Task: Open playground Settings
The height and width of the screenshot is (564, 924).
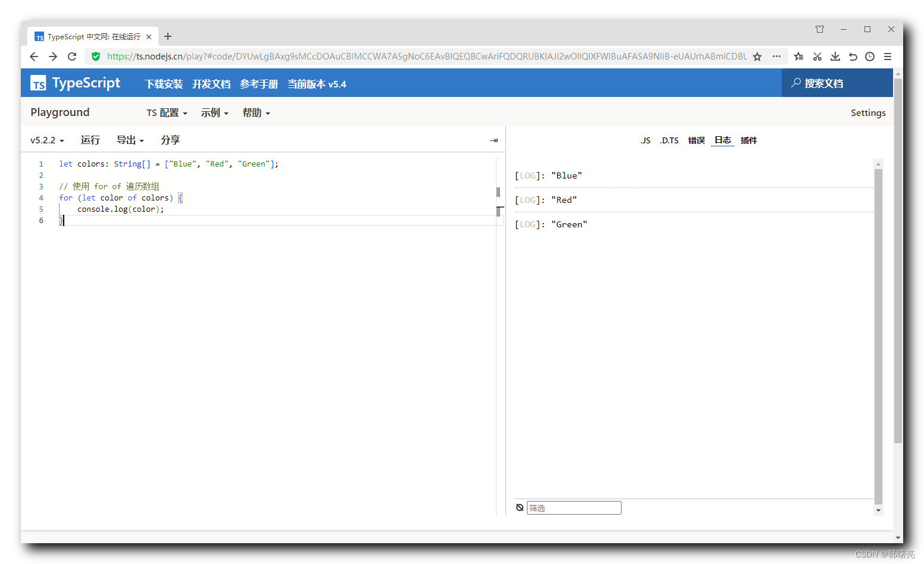Action: 868,113
